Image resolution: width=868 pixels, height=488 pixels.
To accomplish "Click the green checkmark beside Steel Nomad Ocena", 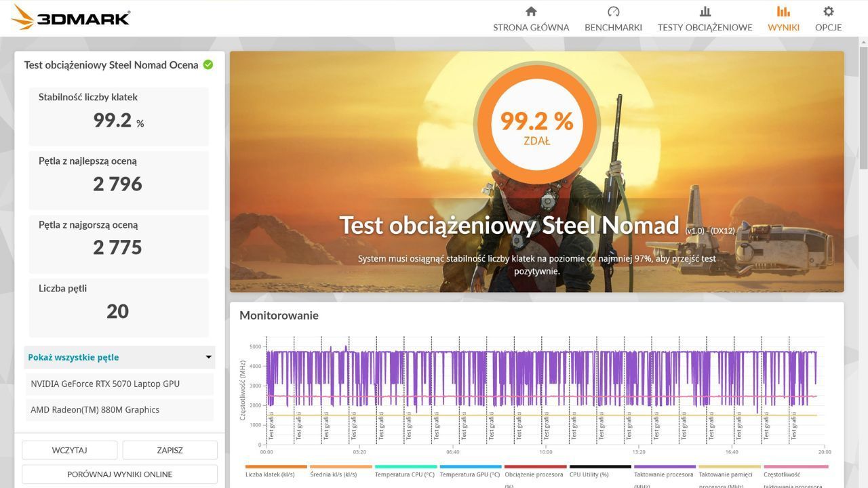I will coord(208,65).
